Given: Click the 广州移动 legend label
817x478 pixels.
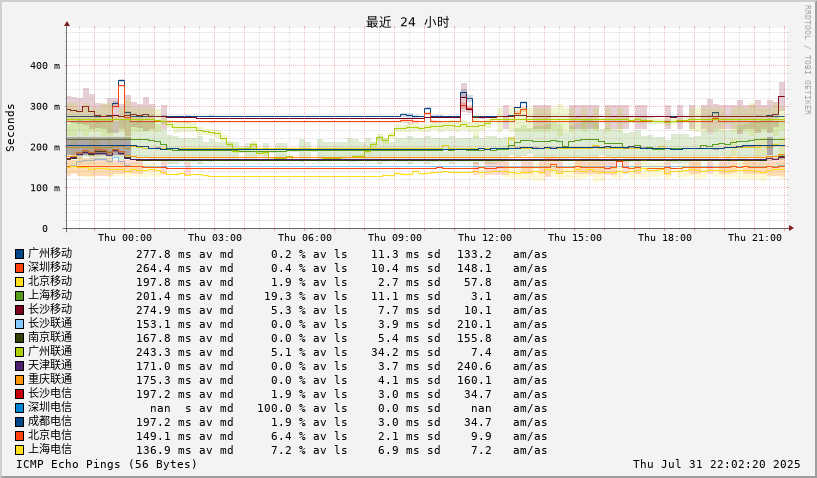Looking at the screenshot, I should pos(50,253).
